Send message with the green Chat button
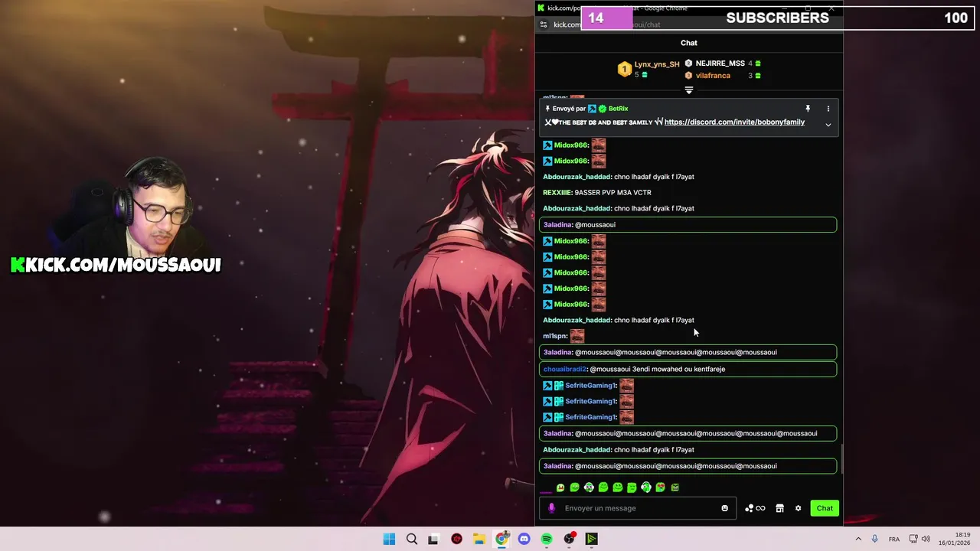 [x=825, y=508]
